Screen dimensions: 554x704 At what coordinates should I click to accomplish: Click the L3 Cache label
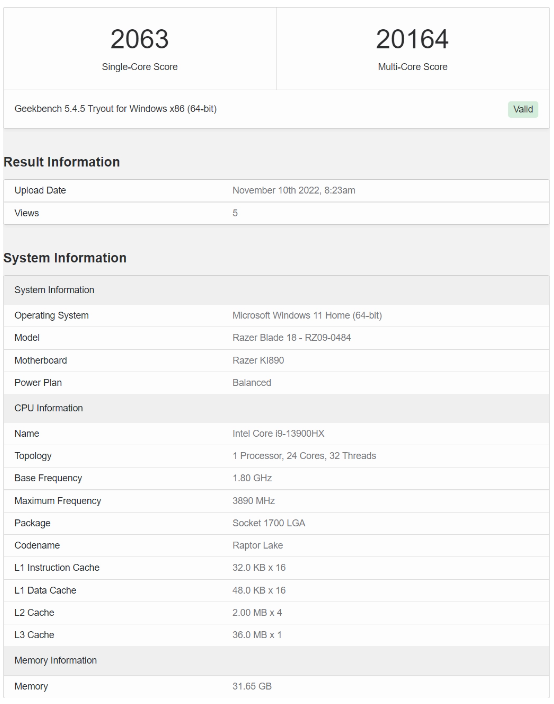(x=34, y=635)
